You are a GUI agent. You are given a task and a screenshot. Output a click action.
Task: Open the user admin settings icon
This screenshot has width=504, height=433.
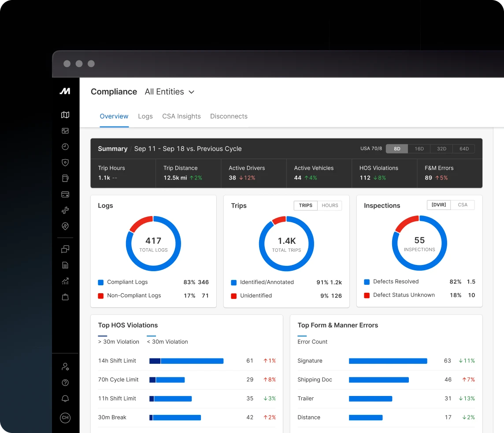65,366
